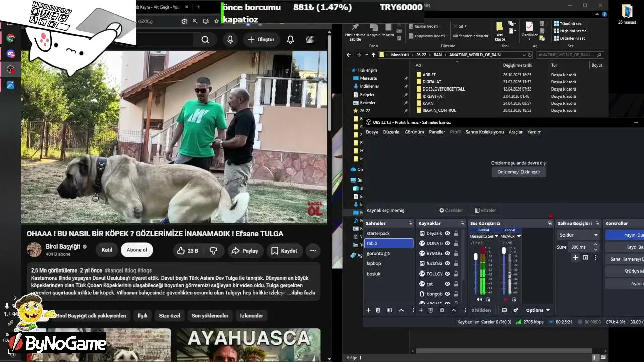Open the YouTube account avatar menu
The image size is (644, 362).
310,40
